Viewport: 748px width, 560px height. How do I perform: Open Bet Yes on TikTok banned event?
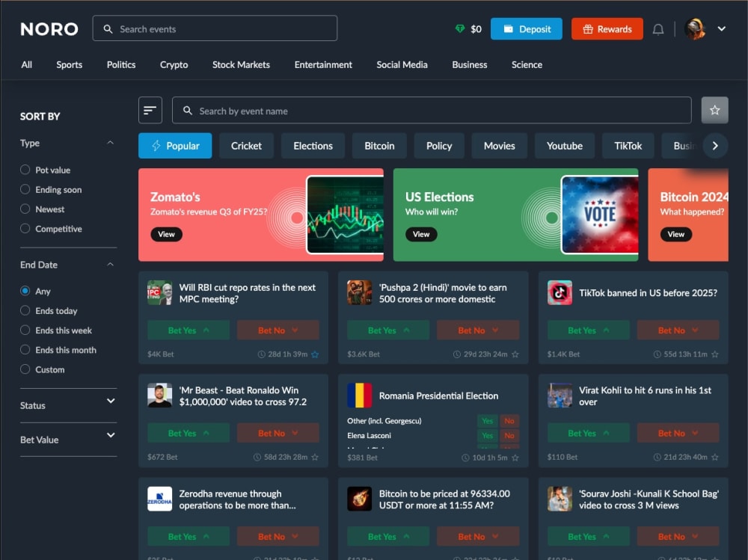click(x=588, y=330)
